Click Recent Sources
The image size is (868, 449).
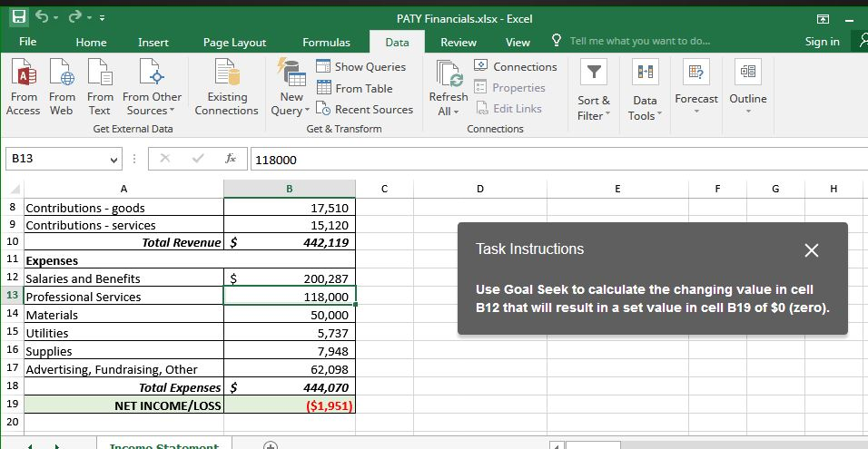click(x=364, y=110)
